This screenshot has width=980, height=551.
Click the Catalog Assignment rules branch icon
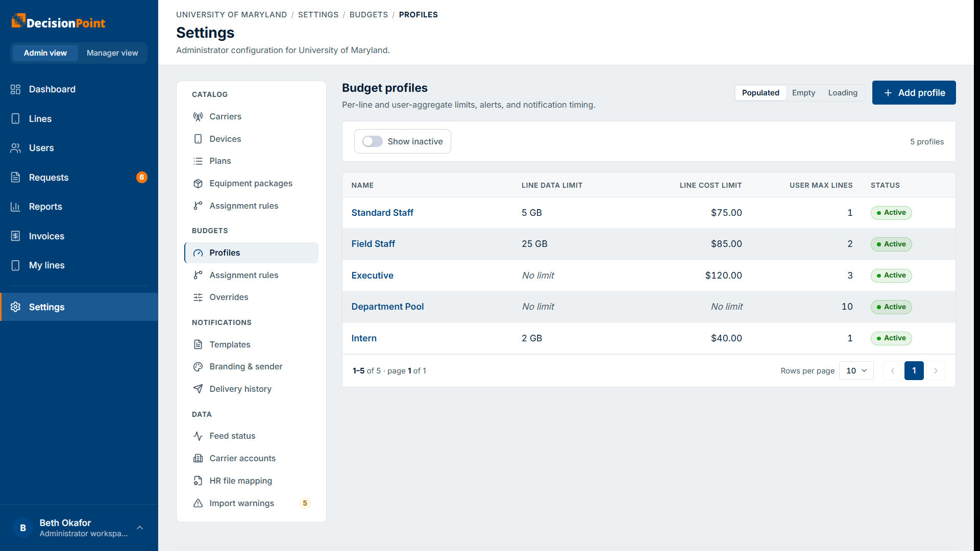(198, 206)
